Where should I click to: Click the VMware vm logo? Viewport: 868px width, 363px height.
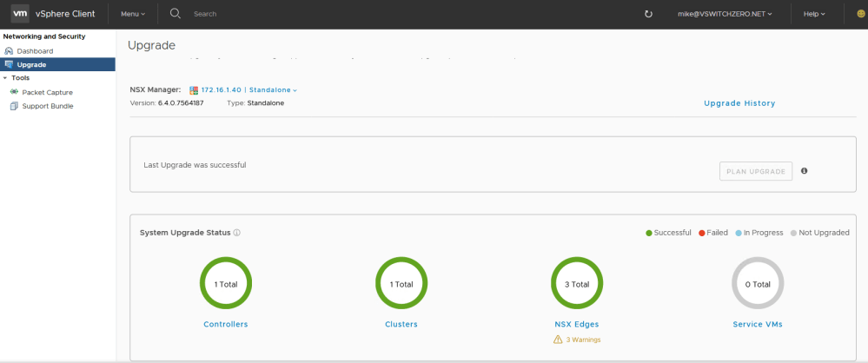click(x=21, y=14)
